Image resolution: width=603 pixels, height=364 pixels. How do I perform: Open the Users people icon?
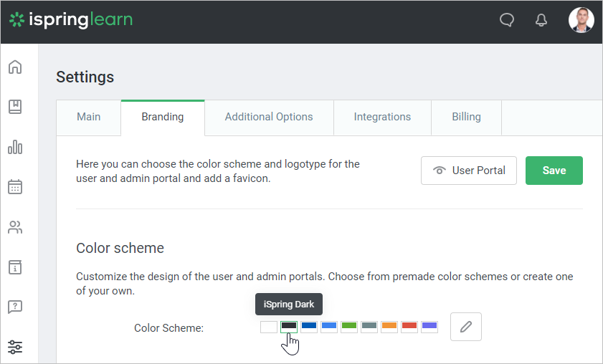[15, 227]
